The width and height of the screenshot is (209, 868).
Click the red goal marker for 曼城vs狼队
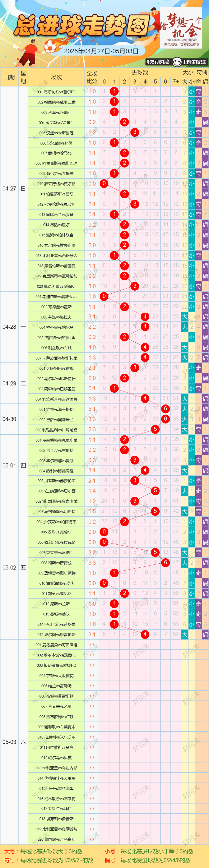point(114,614)
